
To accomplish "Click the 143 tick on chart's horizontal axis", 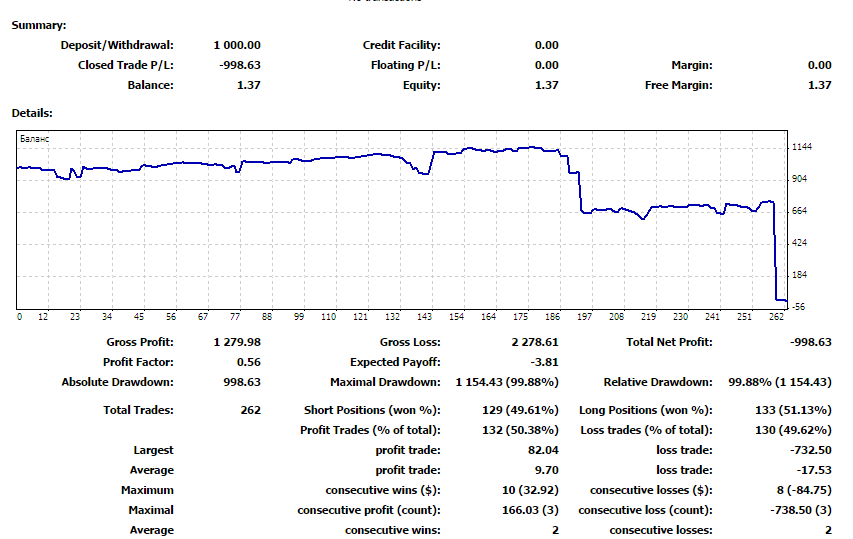I will (x=425, y=317).
